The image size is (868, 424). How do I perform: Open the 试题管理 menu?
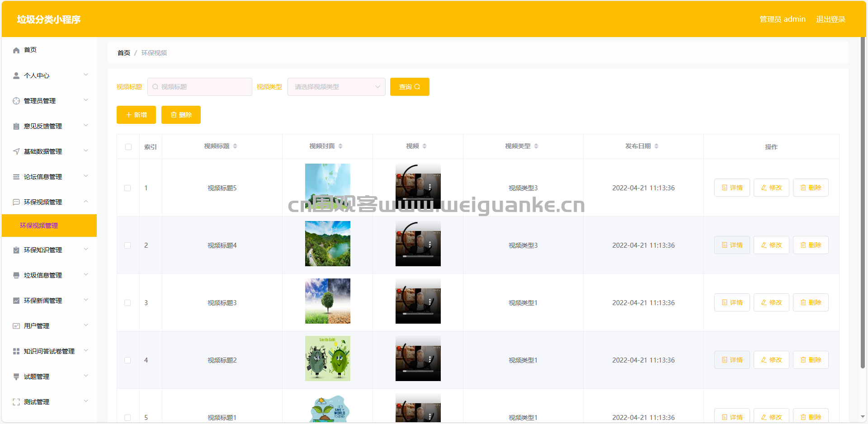pos(49,377)
